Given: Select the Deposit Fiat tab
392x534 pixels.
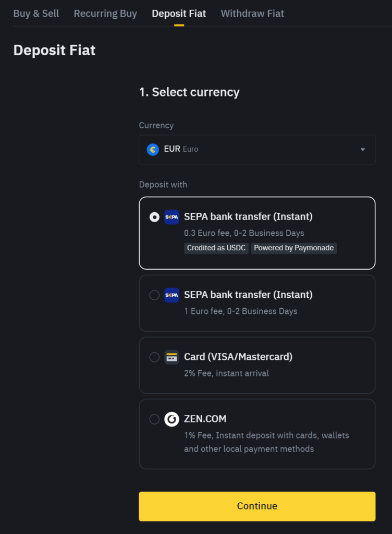Looking at the screenshot, I should [179, 14].
